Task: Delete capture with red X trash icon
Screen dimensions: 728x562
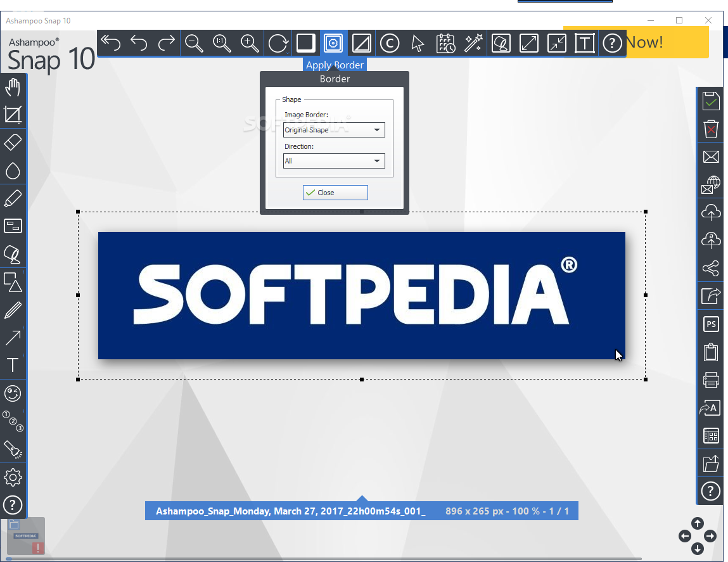Action: pos(711,129)
